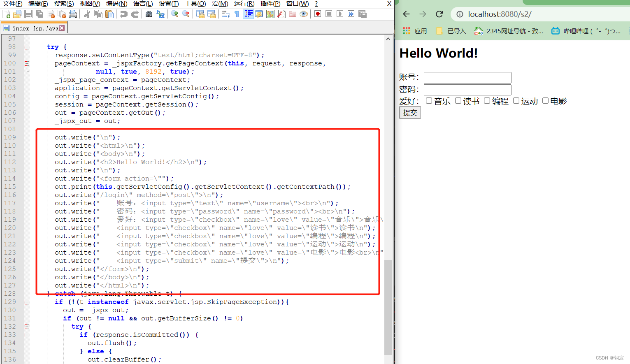The image size is (630, 364).
Task: Click the Close file toolbar icon
Action: click(51, 14)
